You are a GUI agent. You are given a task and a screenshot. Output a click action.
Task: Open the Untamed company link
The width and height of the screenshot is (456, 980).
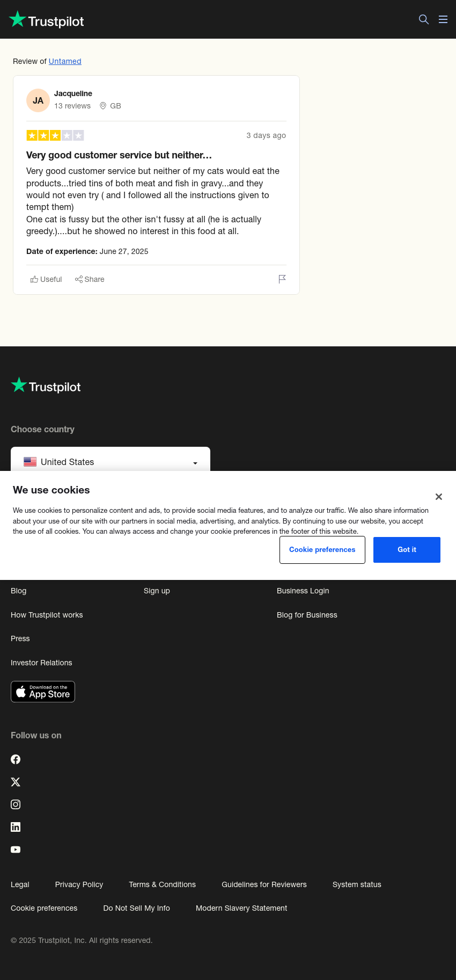click(65, 61)
